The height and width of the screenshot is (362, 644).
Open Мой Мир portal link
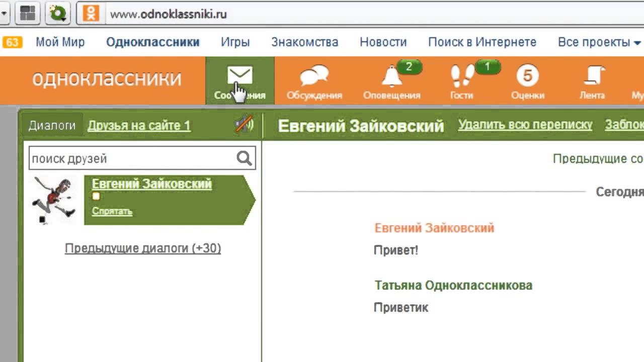coord(60,42)
